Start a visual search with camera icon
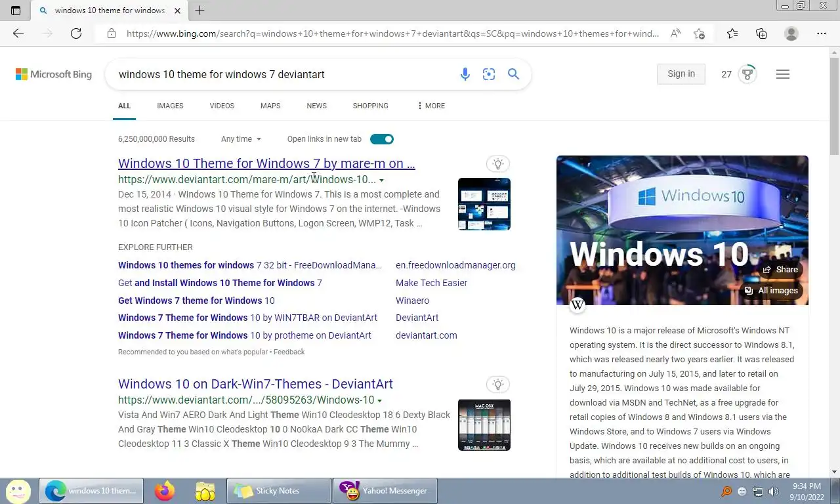840x504 pixels. pos(489,74)
